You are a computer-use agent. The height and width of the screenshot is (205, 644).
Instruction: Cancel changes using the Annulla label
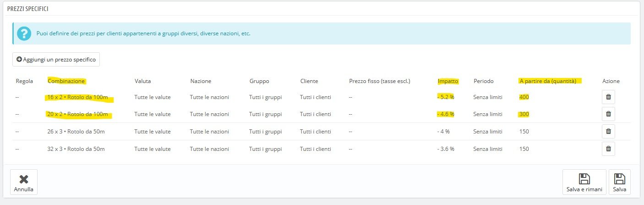click(x=23, y=189)
